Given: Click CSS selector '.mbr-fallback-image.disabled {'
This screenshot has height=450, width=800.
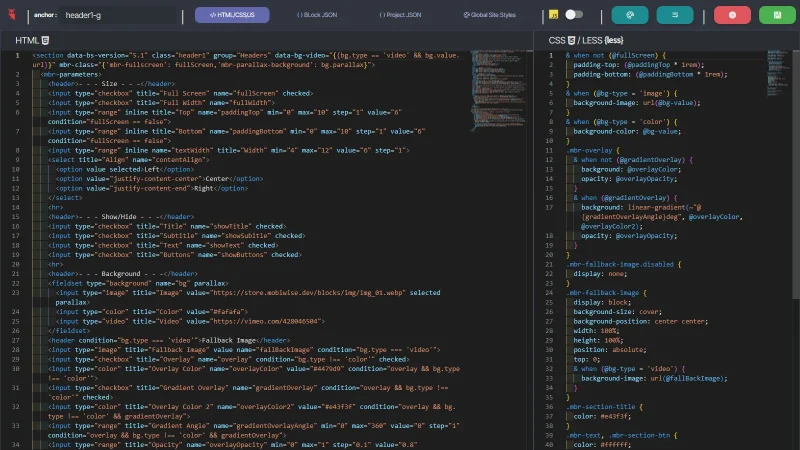Looking at the screenshot, I should pos(623,264).
